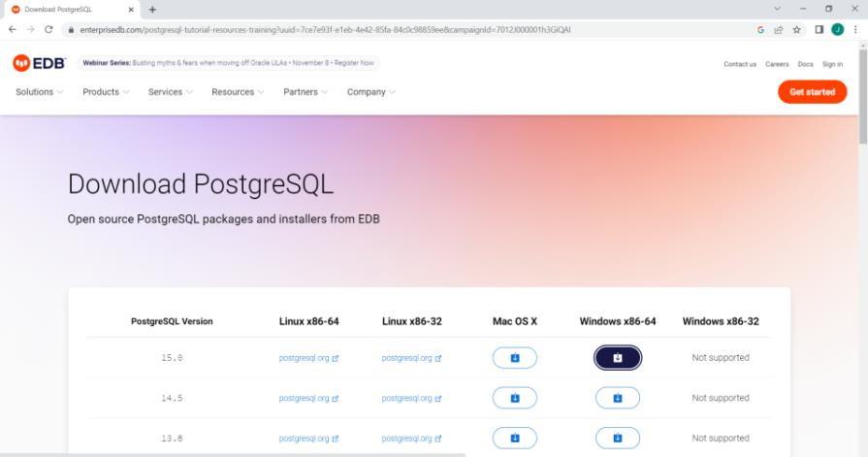The height and width of the screenshot is (457, 868).
Task: Bookmark this page with star icon
Action: tap(796, 30)
